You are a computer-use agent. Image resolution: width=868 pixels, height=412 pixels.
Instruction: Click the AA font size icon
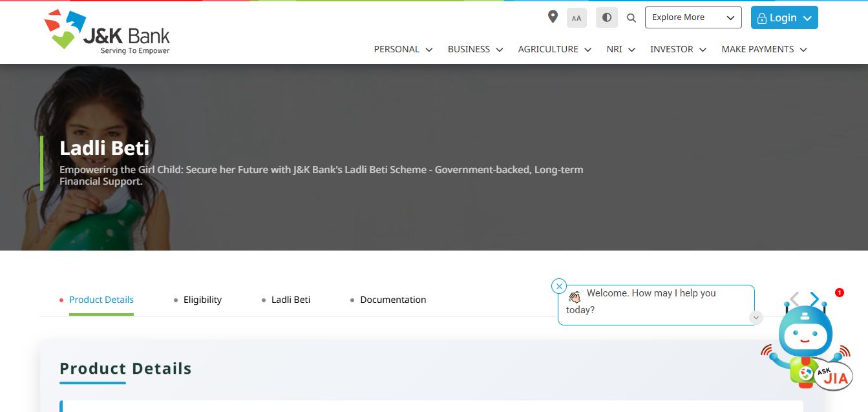point(577,18)
